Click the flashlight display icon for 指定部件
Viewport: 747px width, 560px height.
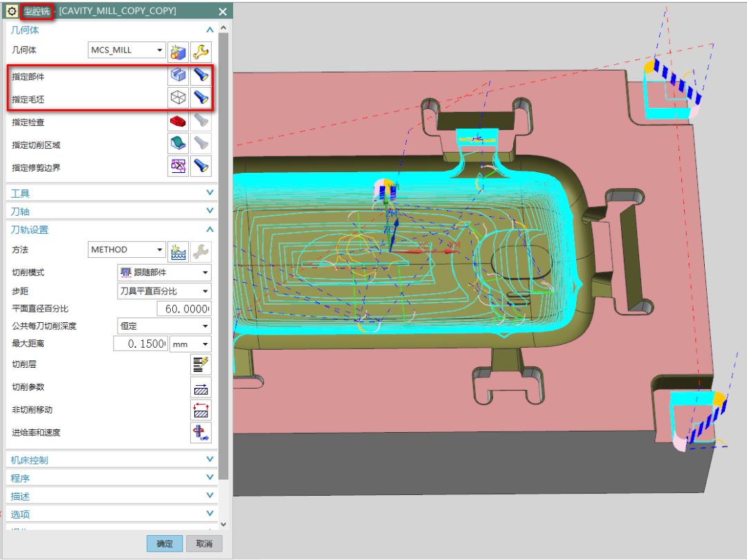point(201,75)
